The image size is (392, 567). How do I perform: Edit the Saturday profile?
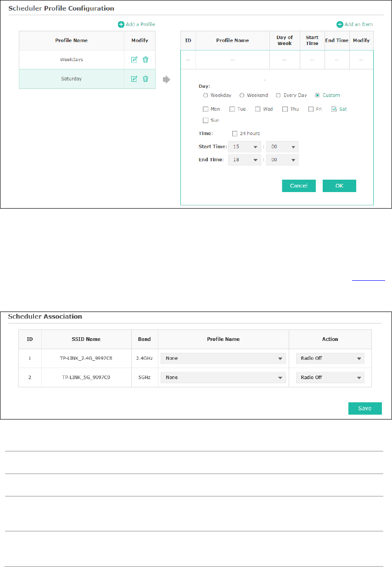(134, 79)
